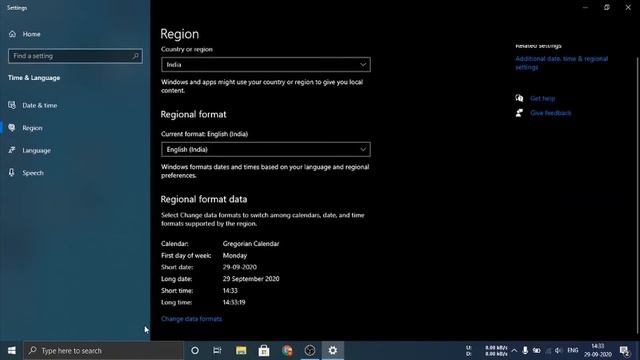Click the Time & Language heading
Viewport: 640px width, 360px height.
click(x=34, y=78)
